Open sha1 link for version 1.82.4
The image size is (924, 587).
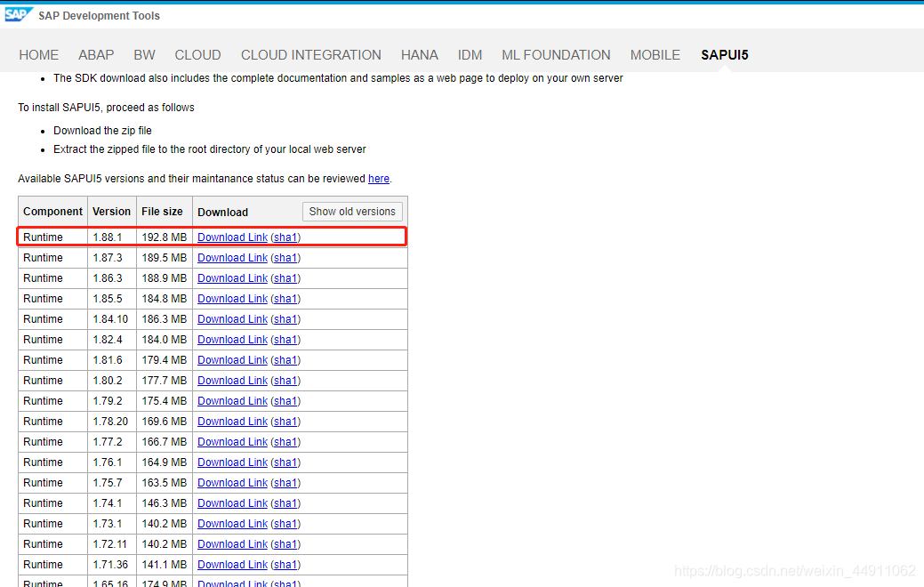pos(285,340)
